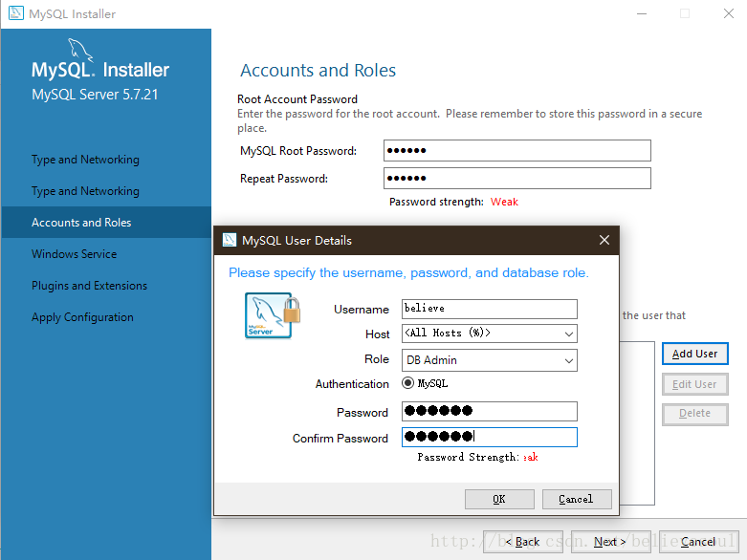The width and height of the screenshot is (747, 560).
Task: Click Cancel in the User Details dialog
Action: coord(577,499)
